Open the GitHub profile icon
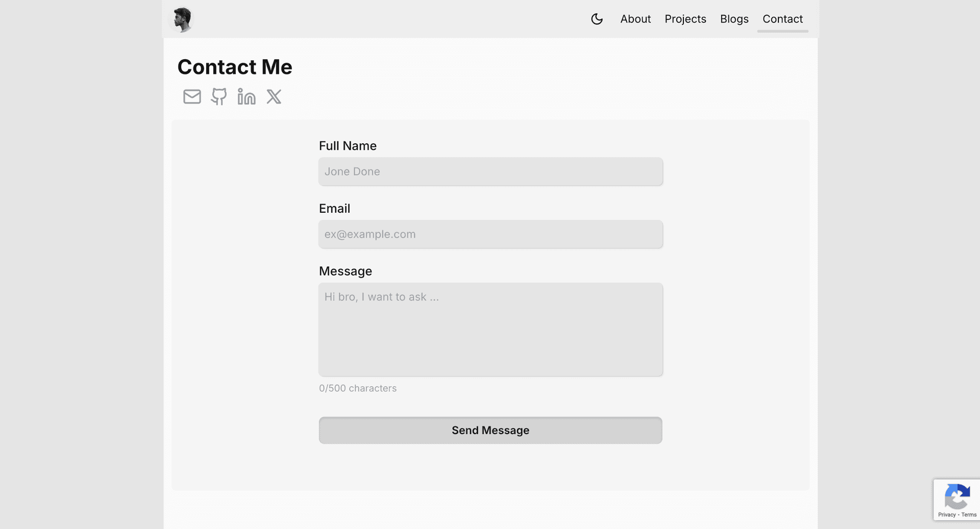The width and height of the screenshot is (980, 529). [219, 96]
